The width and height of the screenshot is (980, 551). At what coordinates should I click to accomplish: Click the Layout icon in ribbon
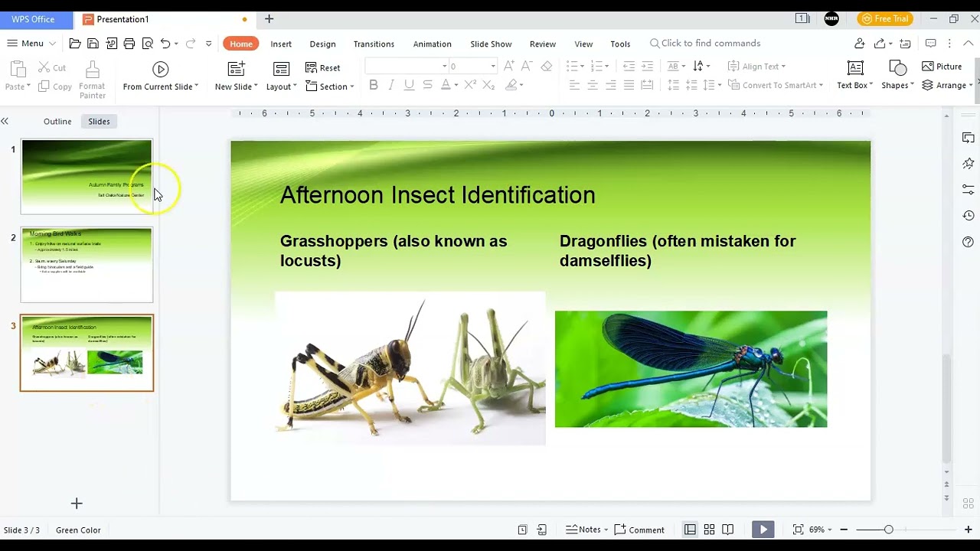coord(281,69)
